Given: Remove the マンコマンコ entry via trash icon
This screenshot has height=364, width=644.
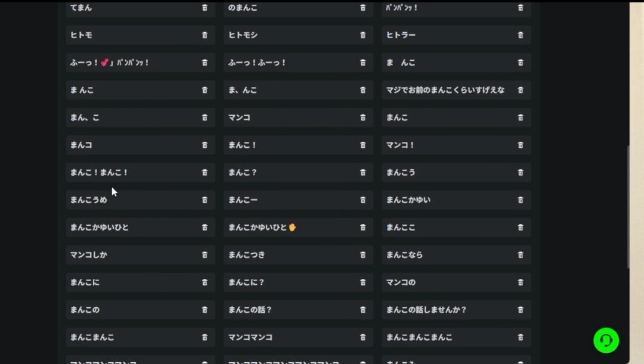Looking at the screenshot, I should click(363, 337).
